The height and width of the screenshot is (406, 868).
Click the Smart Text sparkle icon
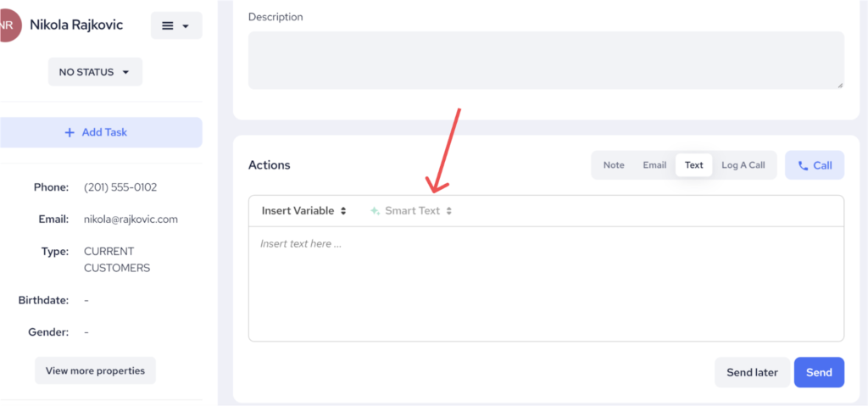pyautogui.click(x=375, y=211)
